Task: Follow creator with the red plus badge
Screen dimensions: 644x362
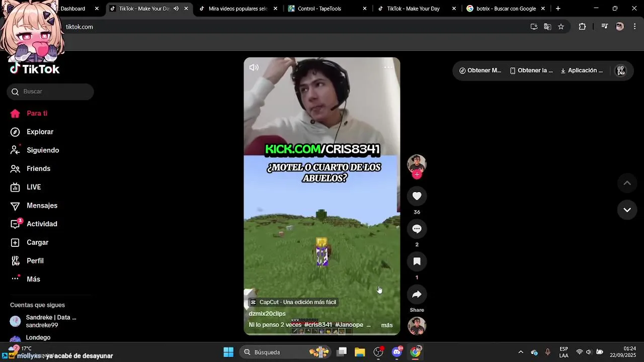Action: point(417,174)
